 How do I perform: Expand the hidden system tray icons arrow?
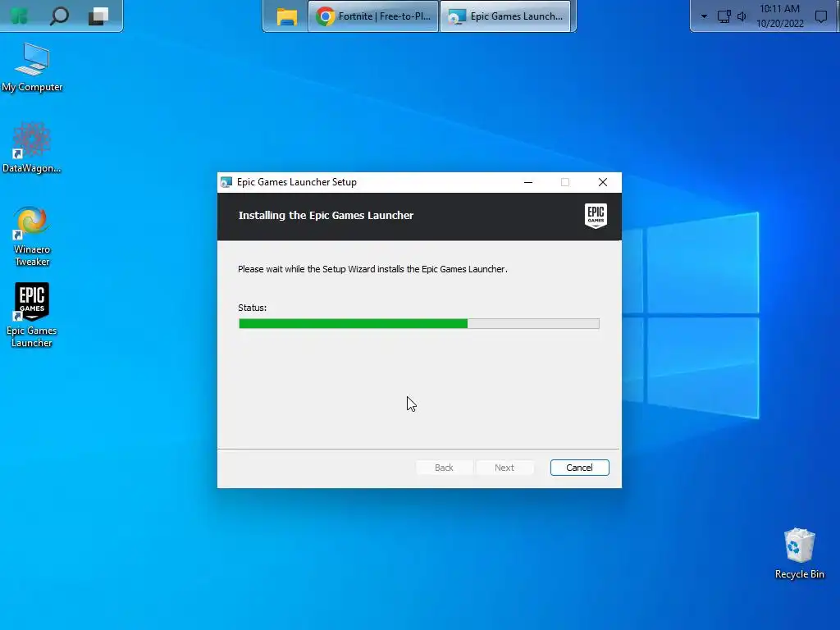tap(704, 16)
